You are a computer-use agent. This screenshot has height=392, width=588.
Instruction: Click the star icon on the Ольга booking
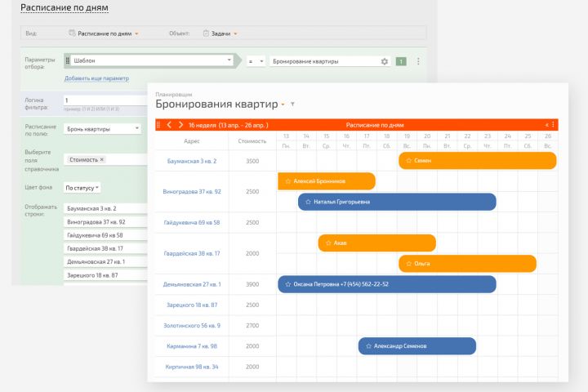409,264
